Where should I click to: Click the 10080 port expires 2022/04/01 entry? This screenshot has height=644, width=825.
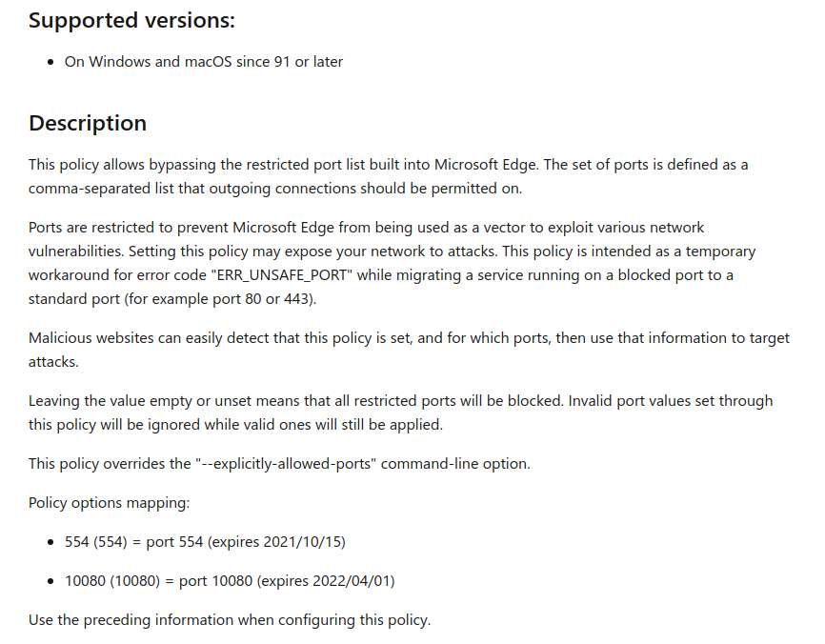(x=230, y=581)
